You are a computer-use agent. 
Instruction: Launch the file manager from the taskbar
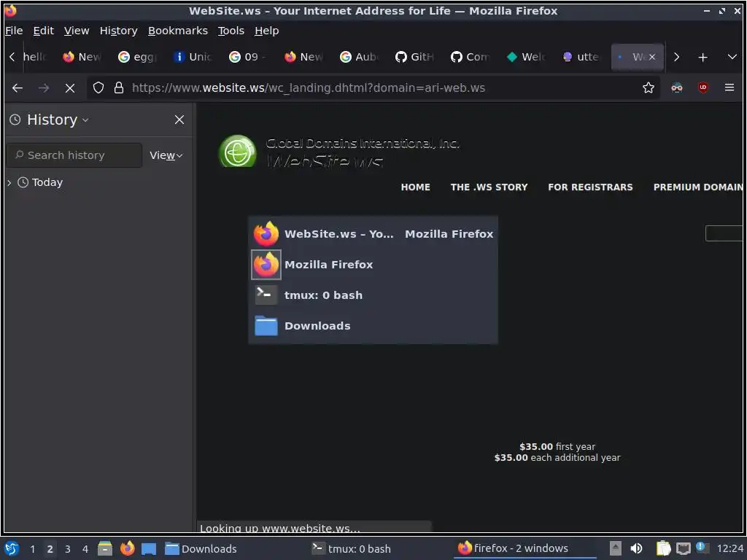pyautogui.click(x=105, y=548)
